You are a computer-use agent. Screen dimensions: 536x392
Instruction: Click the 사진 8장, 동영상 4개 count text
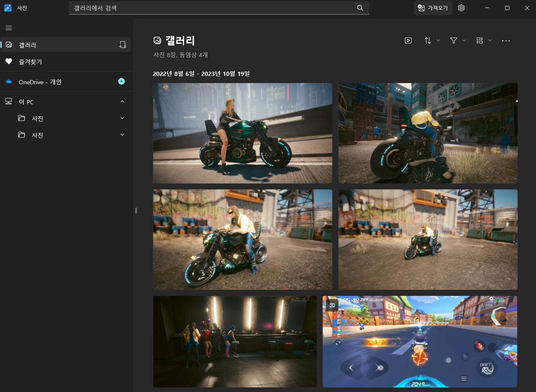[x=180, y=55]
